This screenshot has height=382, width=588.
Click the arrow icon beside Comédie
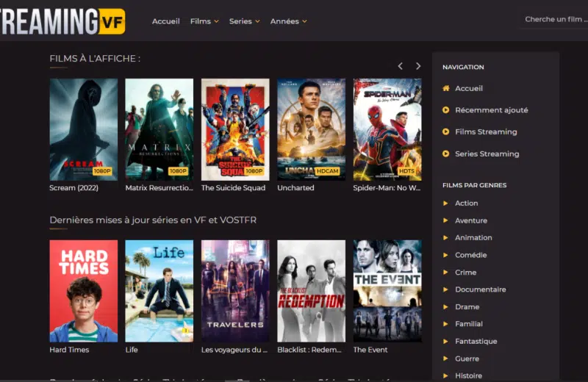coord(445,255)
